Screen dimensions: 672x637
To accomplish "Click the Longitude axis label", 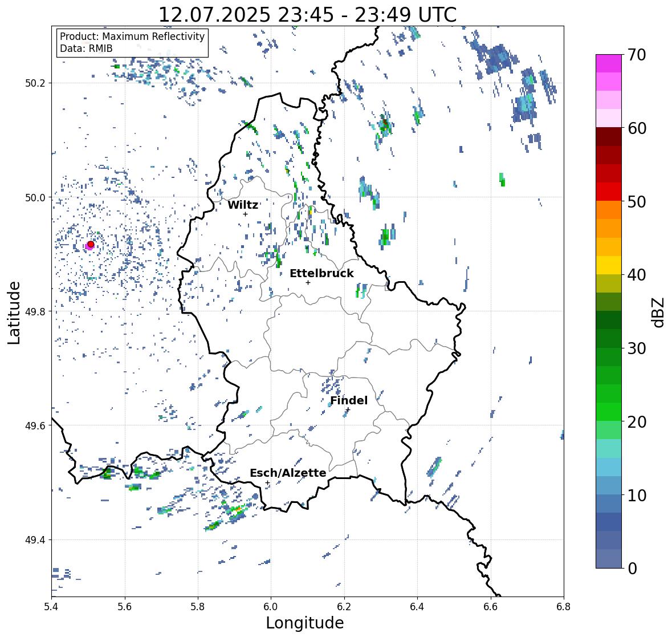I will point(305,623).
